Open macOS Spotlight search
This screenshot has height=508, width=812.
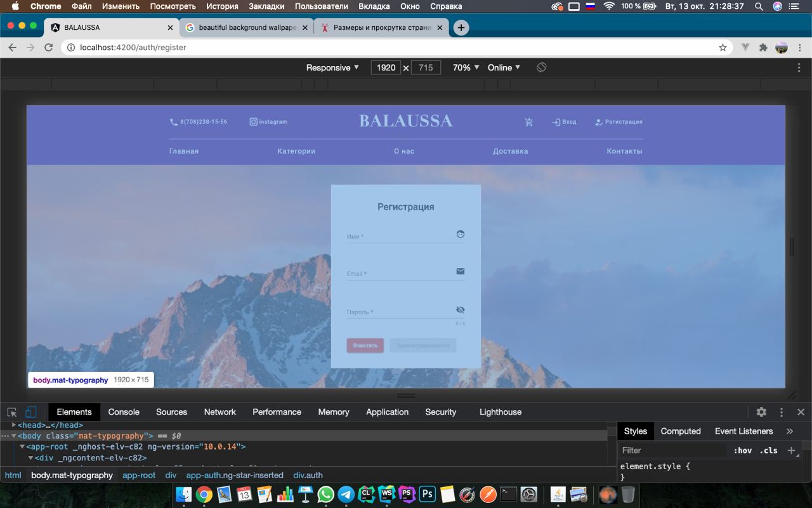[759, 6]
